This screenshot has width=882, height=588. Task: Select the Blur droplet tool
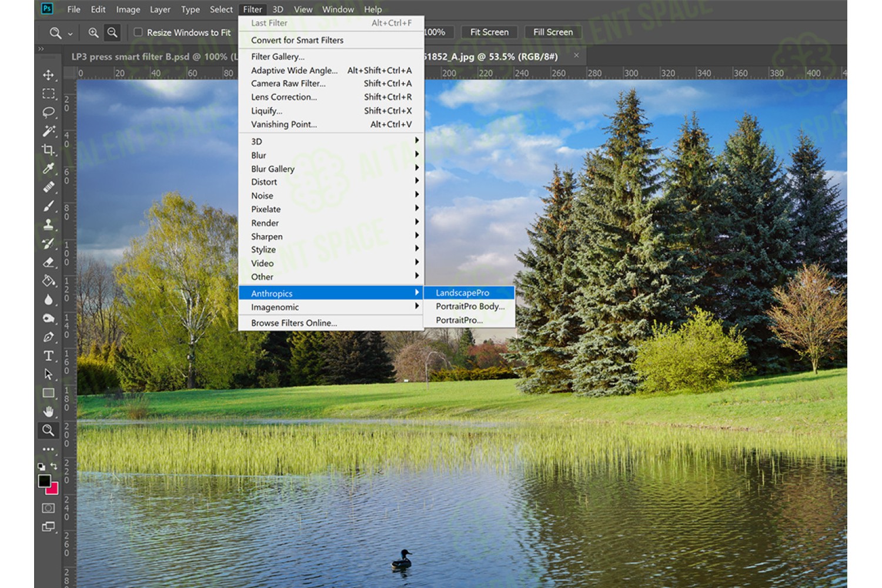pos(49,300)
